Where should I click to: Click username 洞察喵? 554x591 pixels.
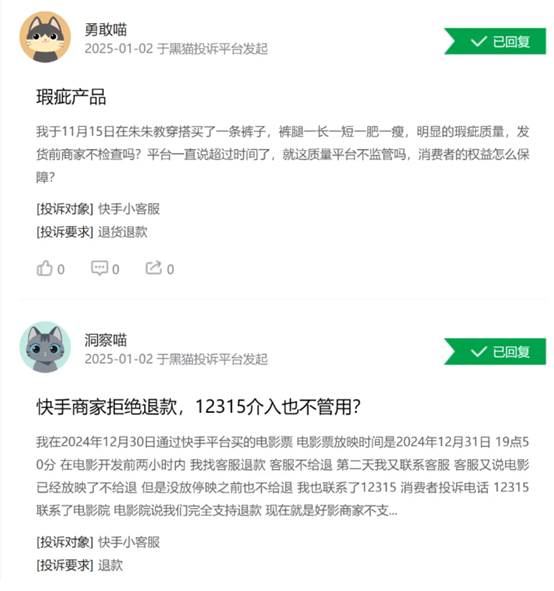pos(106,340)
